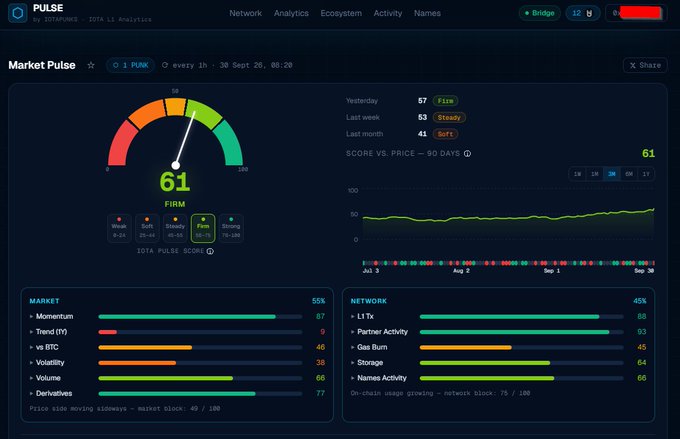Open the Analytics menu
The image size is (680, 439).
click(x=291, y=13)
